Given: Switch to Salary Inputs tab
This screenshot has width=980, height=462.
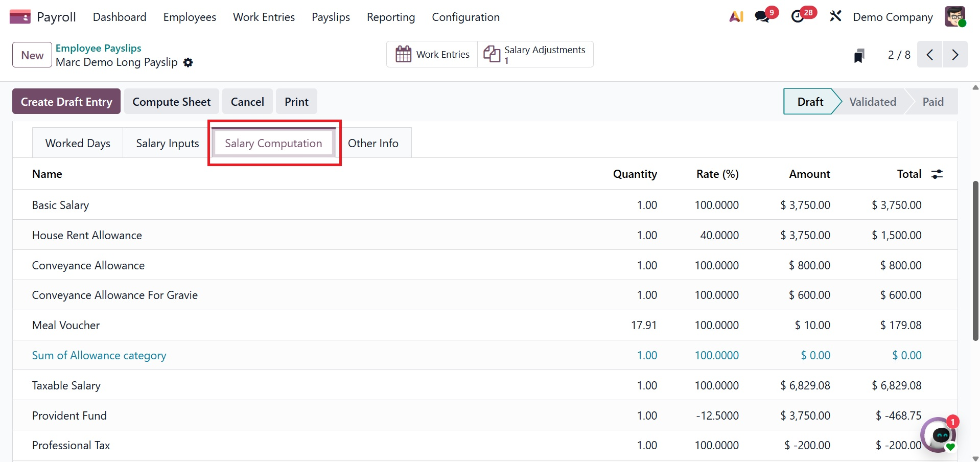Looking at the screenshot, I should [x=168, y=143].
